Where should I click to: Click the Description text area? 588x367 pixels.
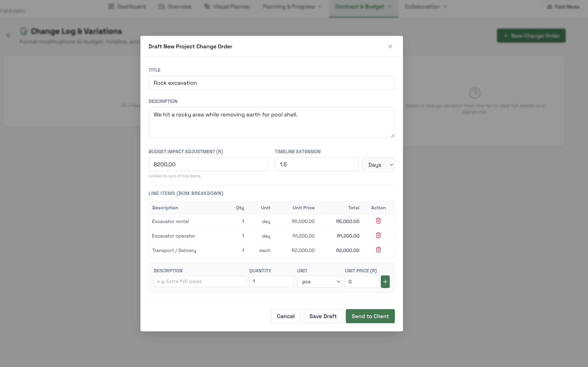coord(272,122)
